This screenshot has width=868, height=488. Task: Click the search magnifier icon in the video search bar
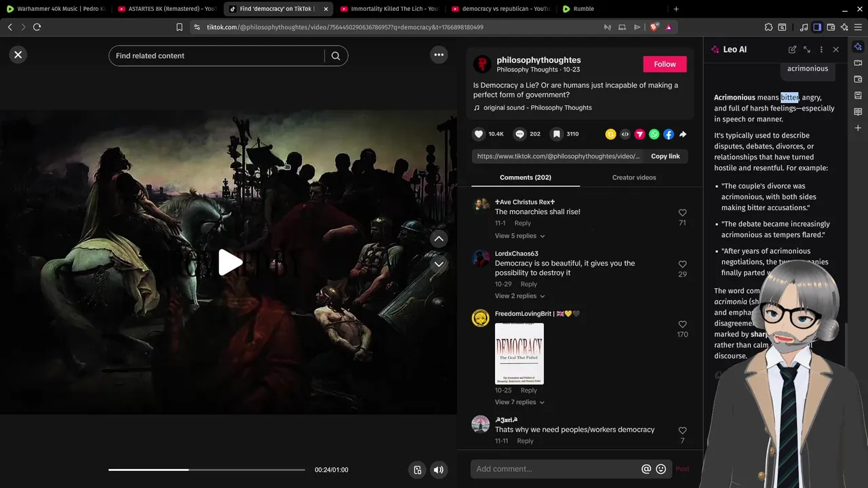point(336,56)
